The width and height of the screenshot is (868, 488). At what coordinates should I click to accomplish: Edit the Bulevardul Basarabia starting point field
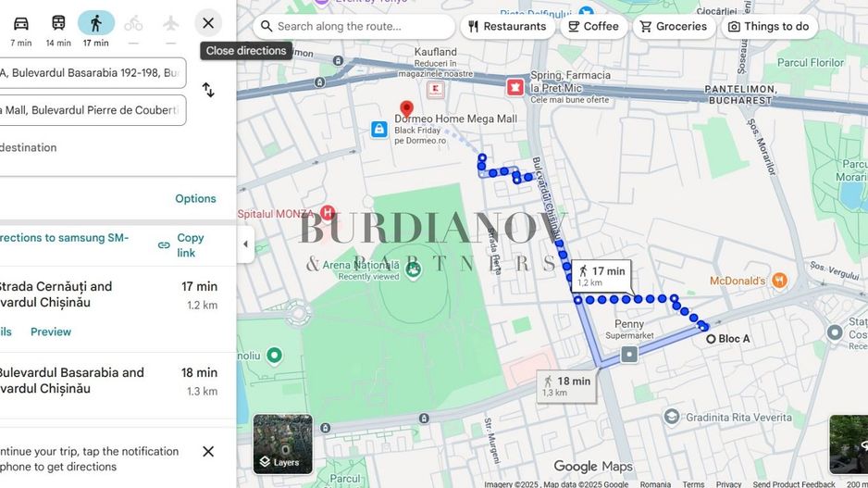93,72
